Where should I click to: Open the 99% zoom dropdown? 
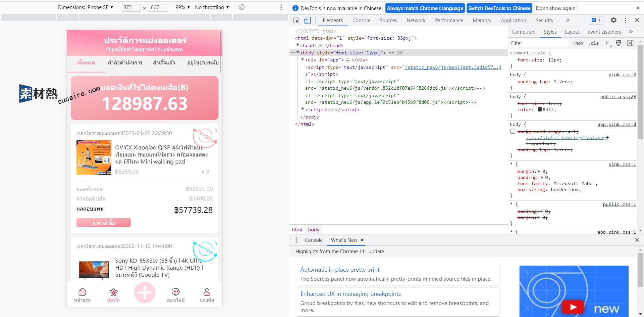(x=183, y=7)
